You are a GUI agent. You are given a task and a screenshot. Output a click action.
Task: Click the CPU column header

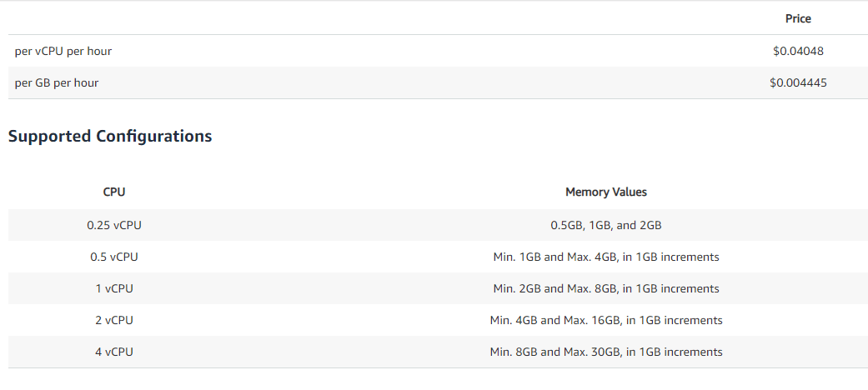114,192
